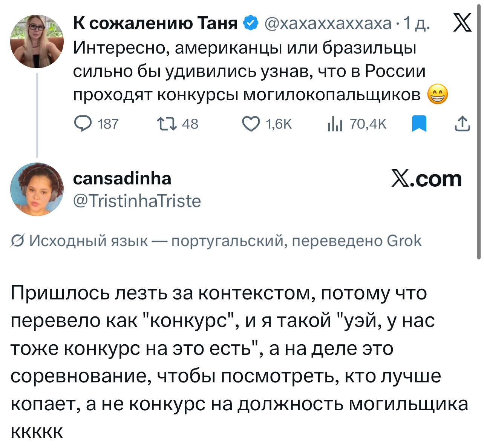Open the @TristinhaTriste profile handle

pyautogui.click(x=137, y=201)
